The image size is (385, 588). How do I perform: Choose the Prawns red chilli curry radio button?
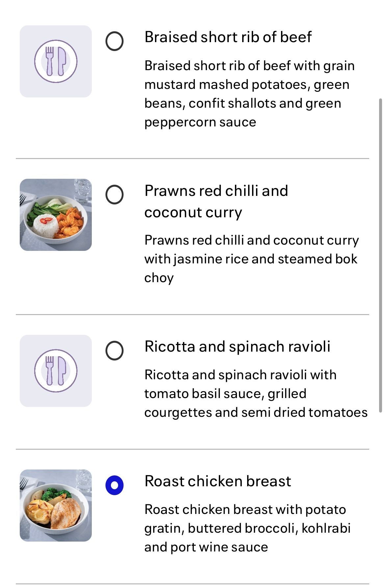tap(114, 195)
